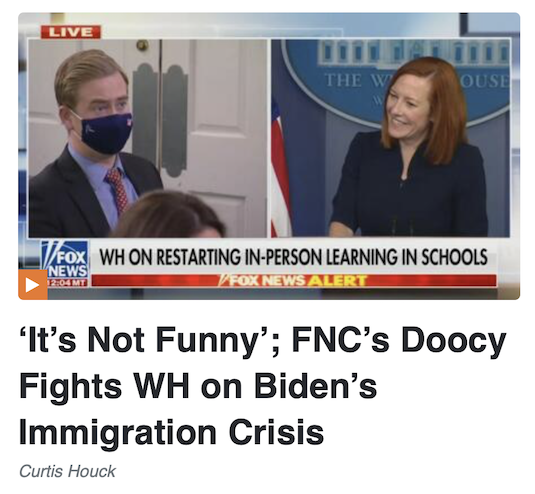Visit author Curtis Houck's page
Screen dimensions: 535x494
tap(68, 471)
